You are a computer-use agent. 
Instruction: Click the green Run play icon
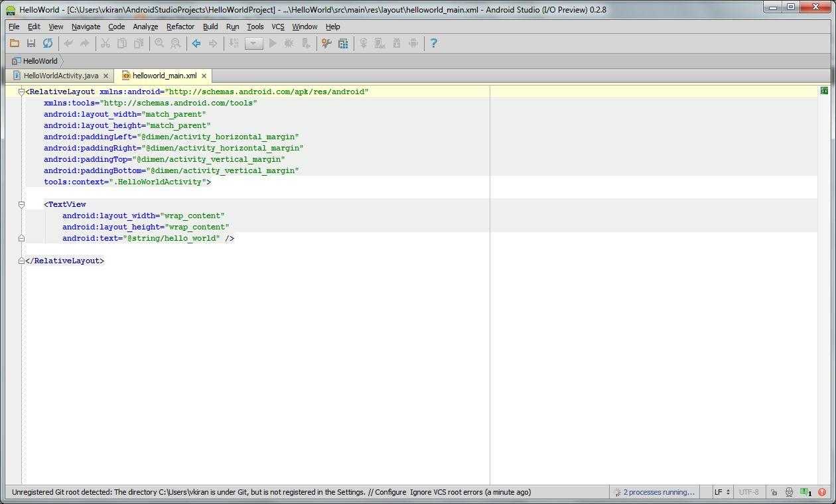[x=272, y=43]
